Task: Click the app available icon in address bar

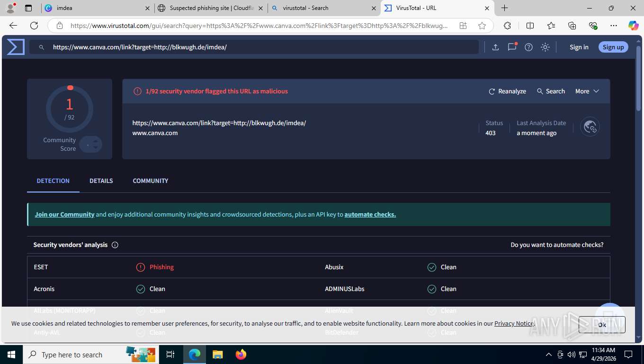Action: 463,26
